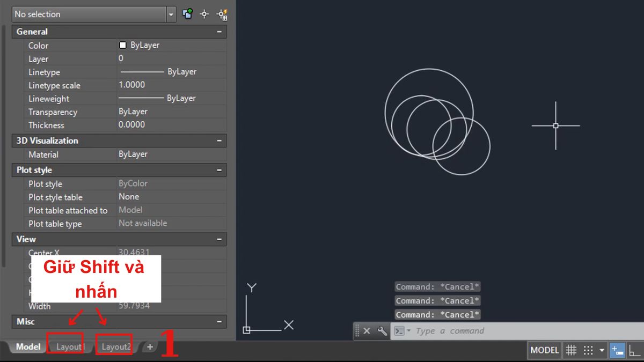The height and width of the screenshot is (362, 644).
Task: Collapse the General section of Properties
Action: [x=220, y=32]
